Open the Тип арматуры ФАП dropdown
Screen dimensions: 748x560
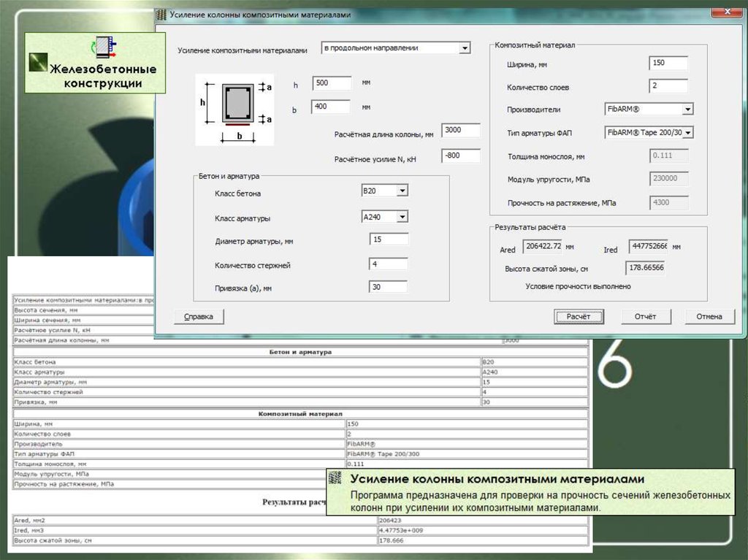(687, 133)
